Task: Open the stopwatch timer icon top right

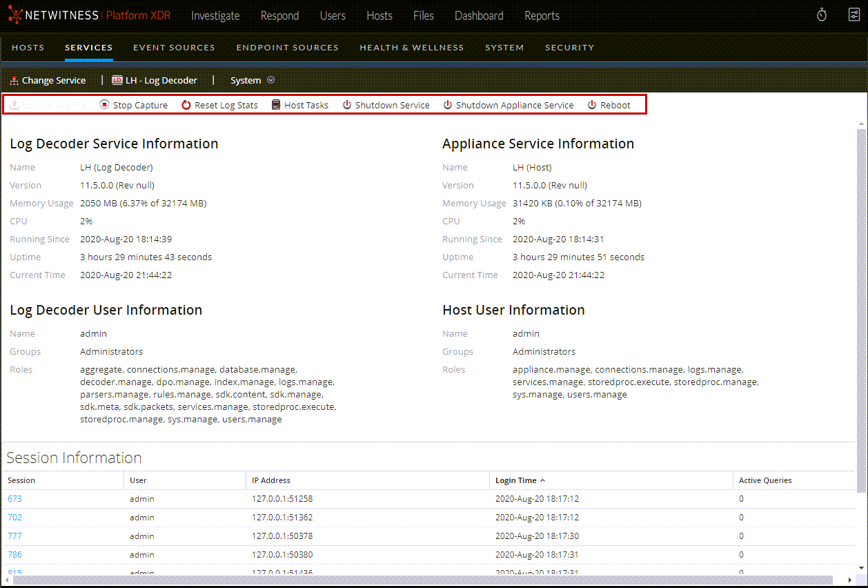Action: pyautogui.click(x=822, y=14)
